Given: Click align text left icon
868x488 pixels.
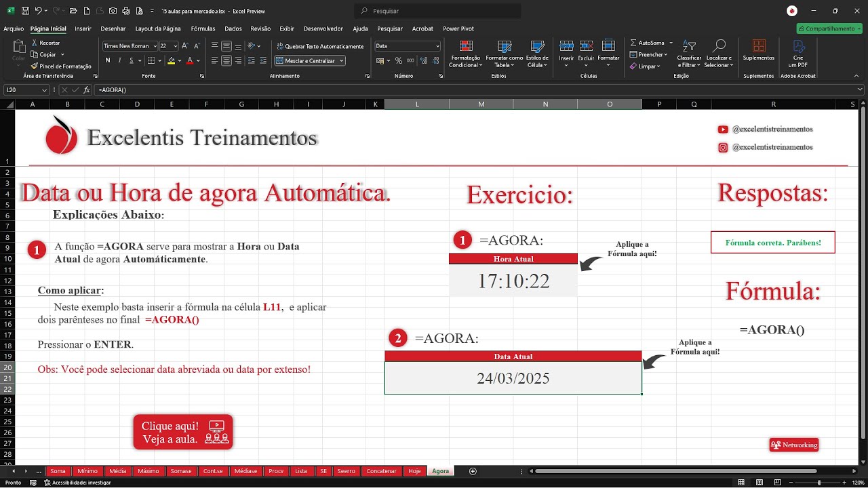Looking at the screenshot, I should click(214, 60).
